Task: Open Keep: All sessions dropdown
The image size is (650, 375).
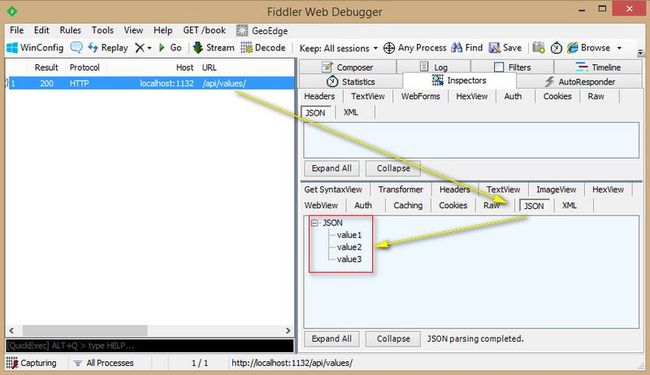Action: pyautogui.click(x=338, y=48)
